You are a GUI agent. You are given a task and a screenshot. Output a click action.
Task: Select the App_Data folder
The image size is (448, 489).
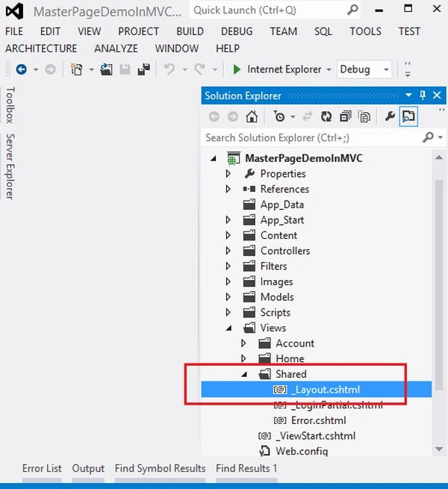(282, 205)
